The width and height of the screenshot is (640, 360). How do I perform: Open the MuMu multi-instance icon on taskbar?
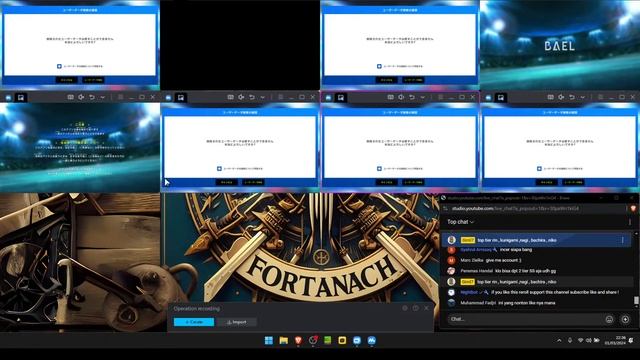371,340
